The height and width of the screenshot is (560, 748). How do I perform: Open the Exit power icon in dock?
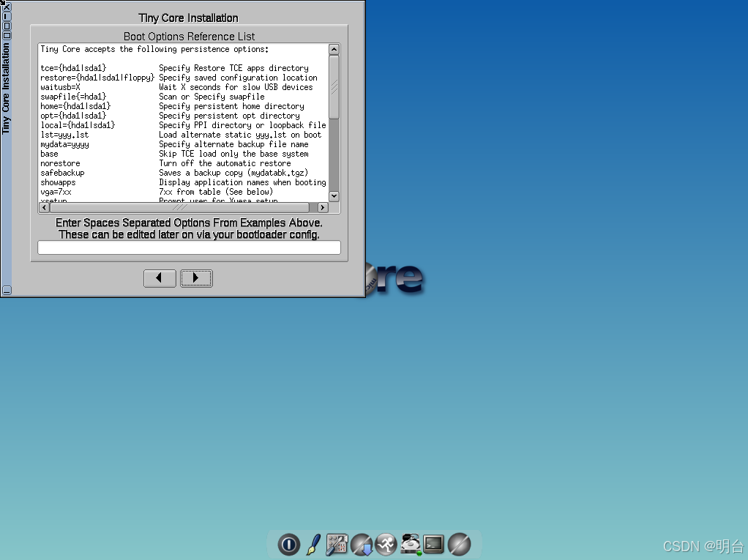pyautogui.click(x=288, y=544)
